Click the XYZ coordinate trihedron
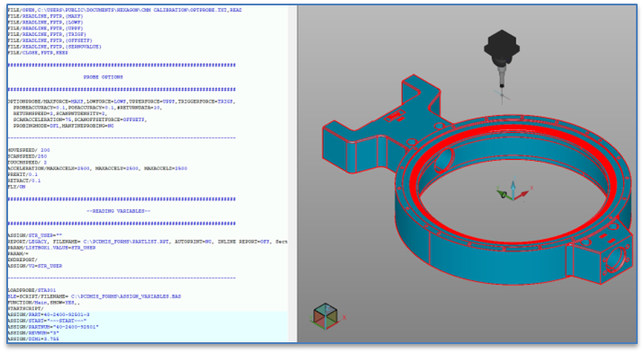The height and width of the screenshot is (353, 644). (514, 191)
